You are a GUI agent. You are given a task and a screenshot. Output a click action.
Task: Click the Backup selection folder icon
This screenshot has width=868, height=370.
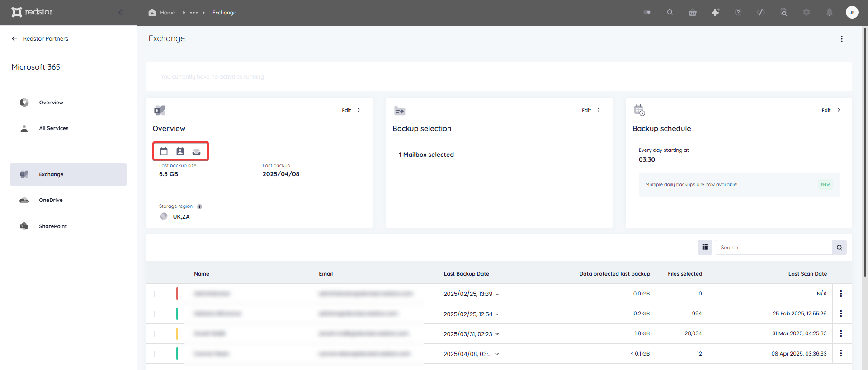(400, 111)
